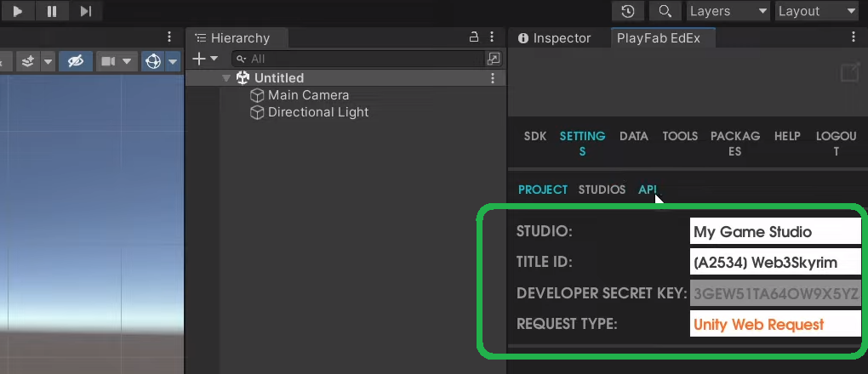
Task: Toggle scene visibility eye icon
Action: point(76,61)
